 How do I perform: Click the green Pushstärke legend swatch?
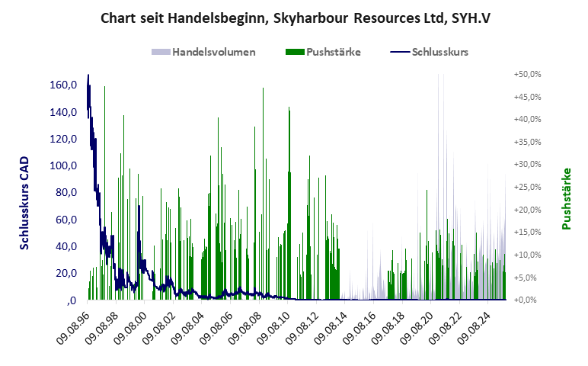[295, 53]
